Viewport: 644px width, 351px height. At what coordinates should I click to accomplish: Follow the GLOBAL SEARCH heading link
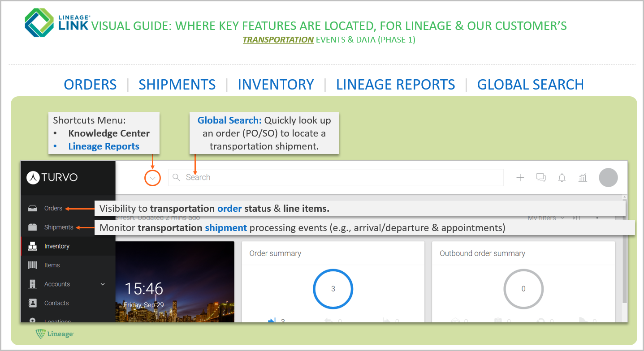click(x=530, y=85)
